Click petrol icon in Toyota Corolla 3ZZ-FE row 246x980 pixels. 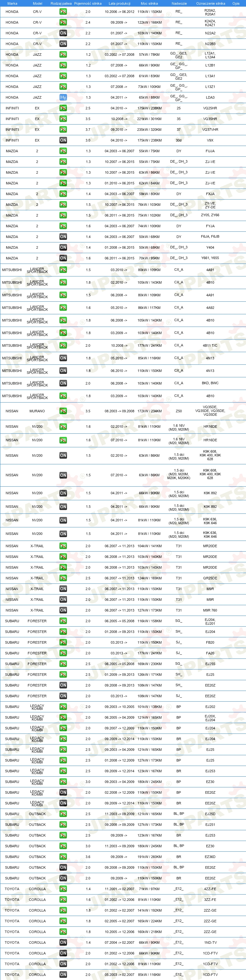click(63, 900)
